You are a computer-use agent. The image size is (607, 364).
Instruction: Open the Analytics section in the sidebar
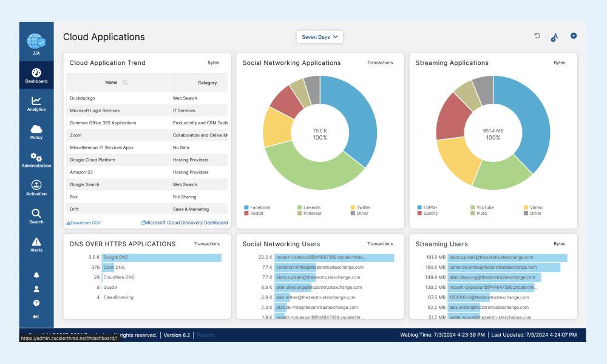click(x=36, y=104)
